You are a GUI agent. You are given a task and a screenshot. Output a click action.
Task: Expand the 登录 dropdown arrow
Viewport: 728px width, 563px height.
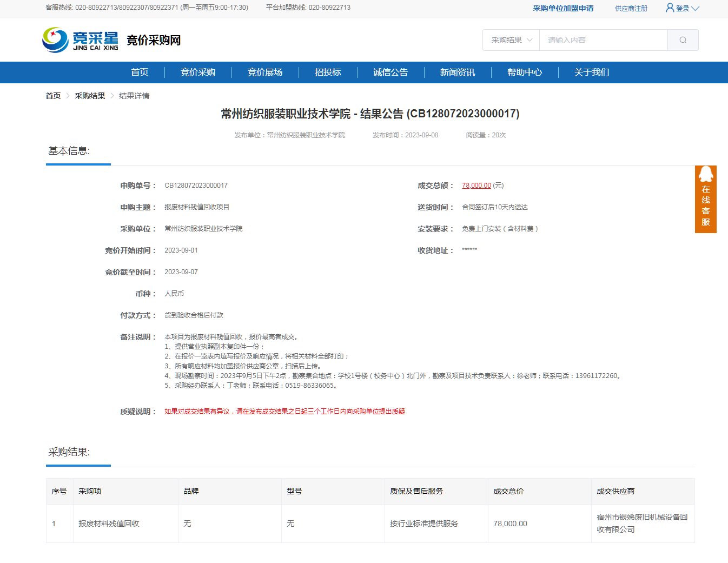[x=696, y=8]
